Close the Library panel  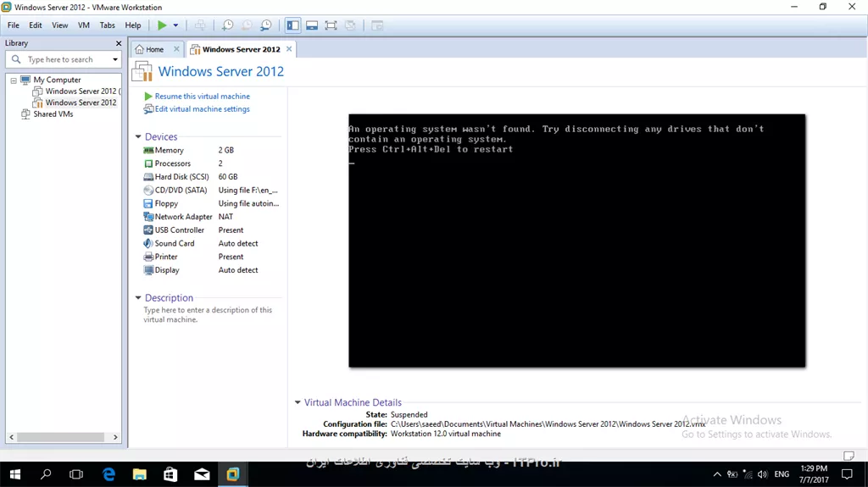coord(119,43)
